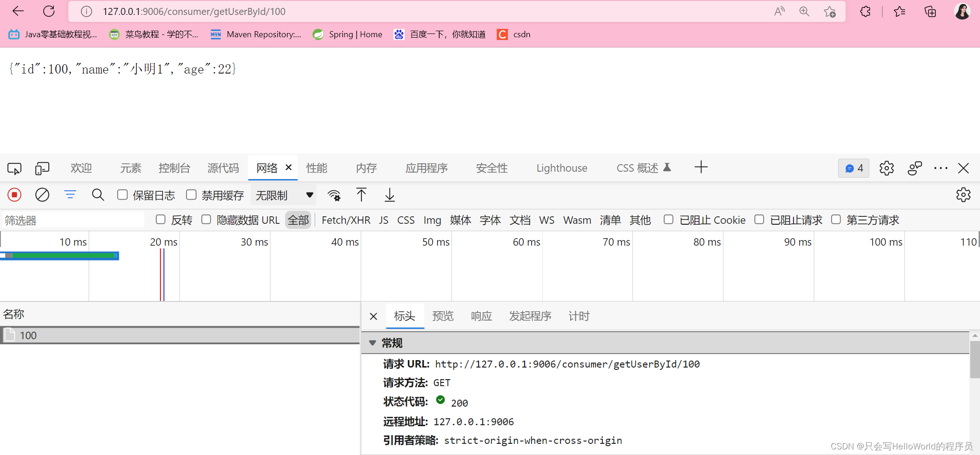The height and width of the screenshot is (455, 980).
Task: Open the 发起程序 request tab
Action: (530, 316)
